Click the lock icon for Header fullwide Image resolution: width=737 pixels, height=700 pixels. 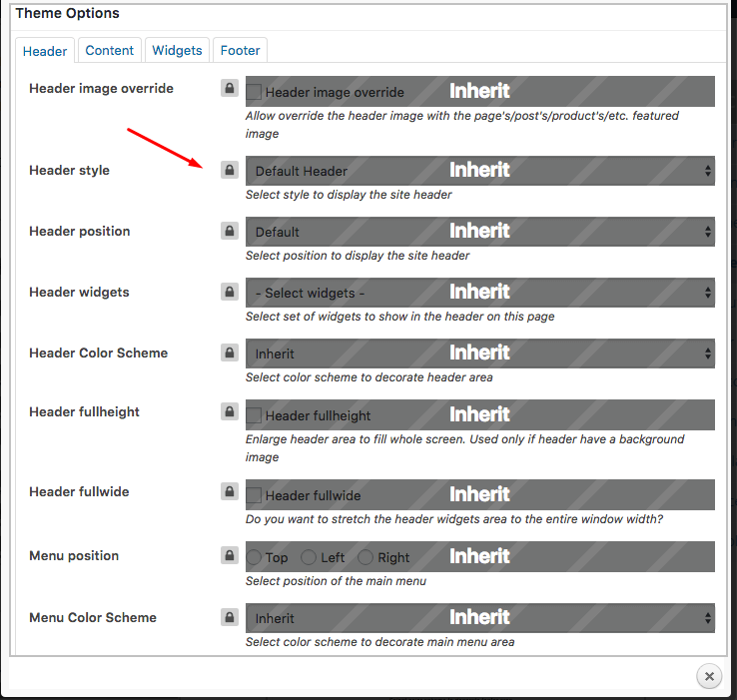coord(230,491)
